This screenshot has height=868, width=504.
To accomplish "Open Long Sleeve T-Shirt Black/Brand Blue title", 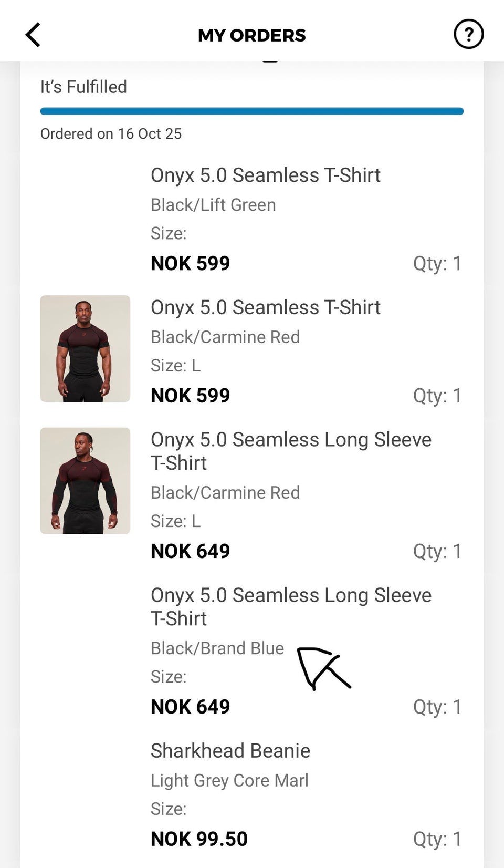I will coord(291,607).
